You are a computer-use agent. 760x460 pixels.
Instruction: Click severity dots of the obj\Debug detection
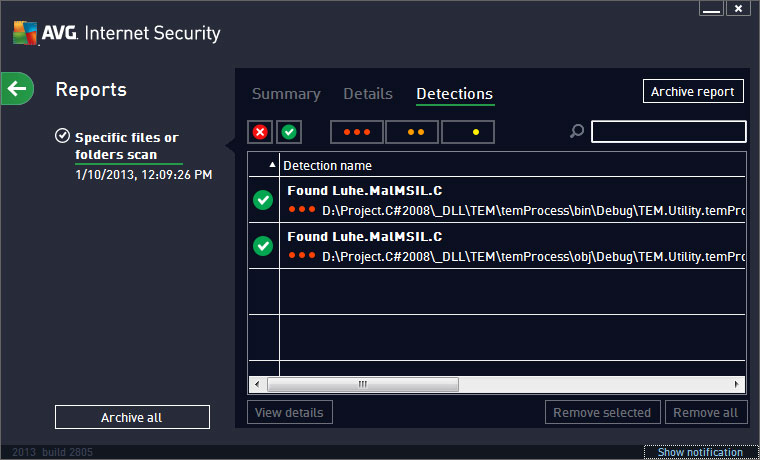point(302,255)
